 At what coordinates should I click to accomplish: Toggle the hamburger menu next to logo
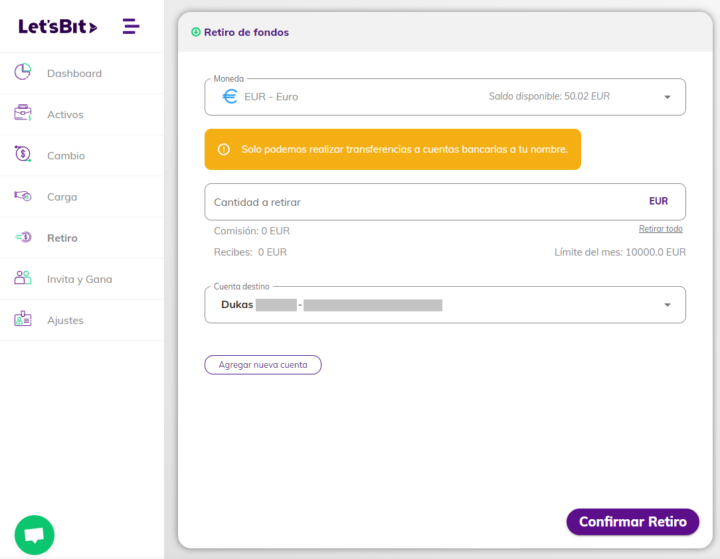(x=131, y=26)
